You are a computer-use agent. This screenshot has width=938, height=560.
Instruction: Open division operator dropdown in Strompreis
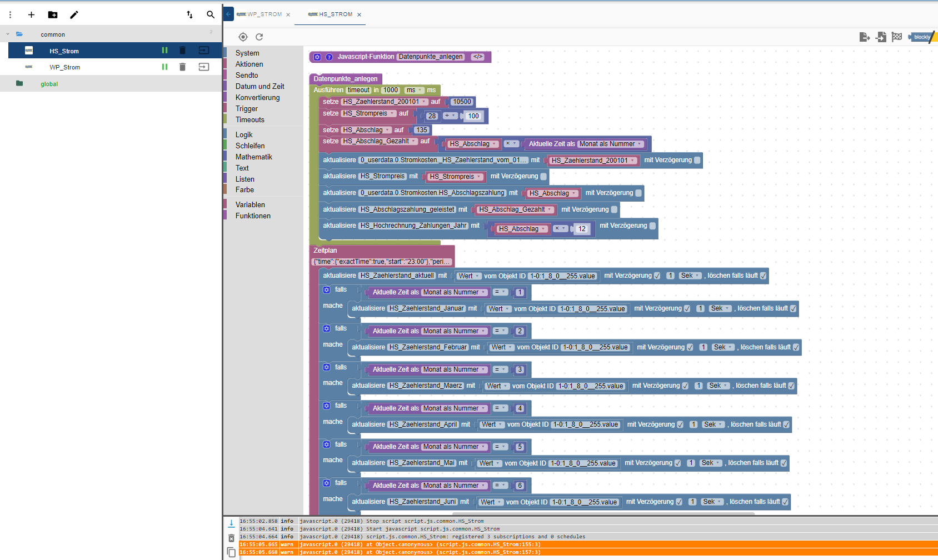(450, 116)
